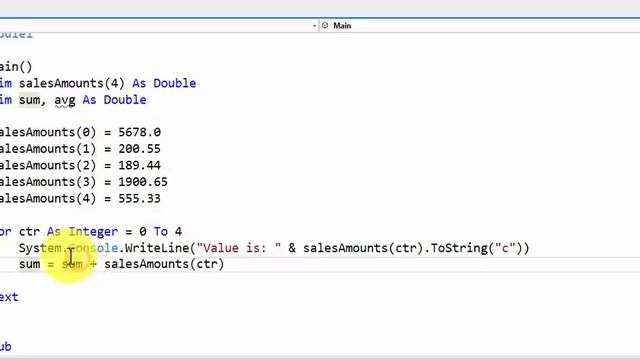The width and height of the screenshot is (640, 360).
Task: Click the Main method icon in navigation bar
Action: coord(325,26)
